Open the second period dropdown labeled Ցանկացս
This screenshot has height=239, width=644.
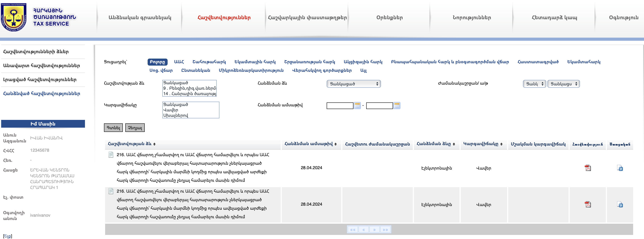coord(564,84)
